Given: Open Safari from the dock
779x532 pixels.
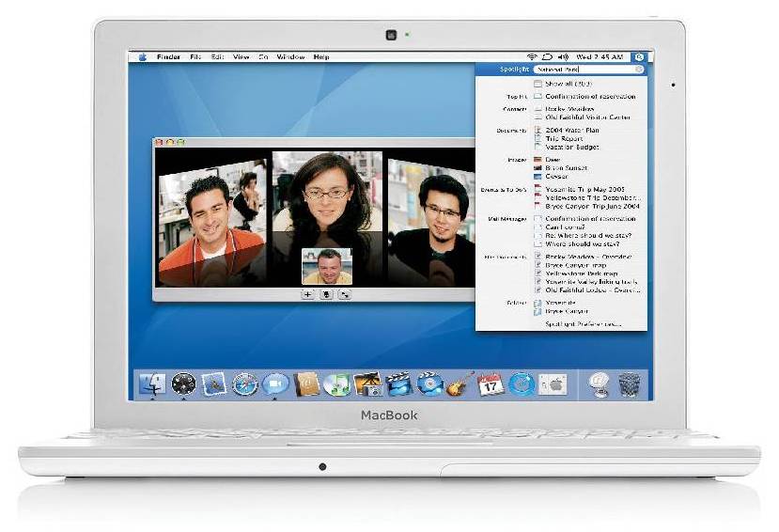Looking at the screenshot, I should point(245,384).
